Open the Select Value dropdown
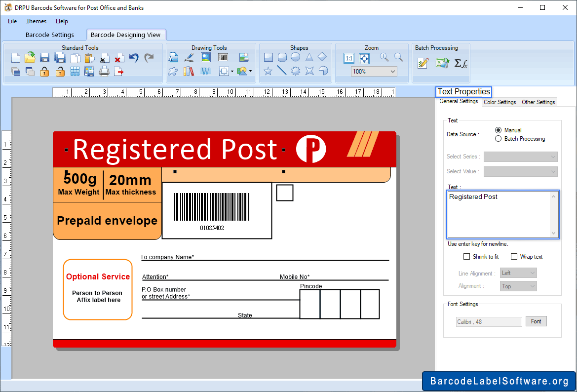Screen dimensions: 577x392 coord(520,171)
